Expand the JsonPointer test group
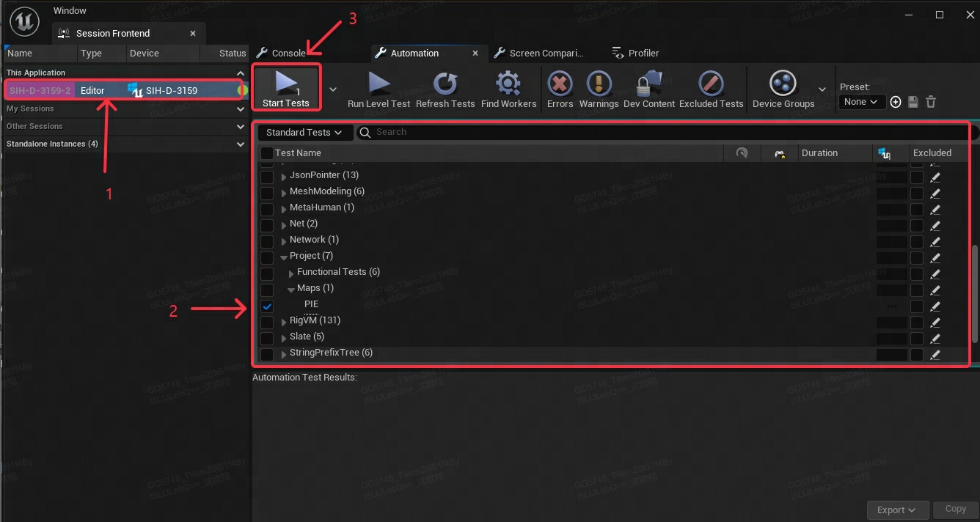This screenshot has height=522, width=980. [284, 177]
